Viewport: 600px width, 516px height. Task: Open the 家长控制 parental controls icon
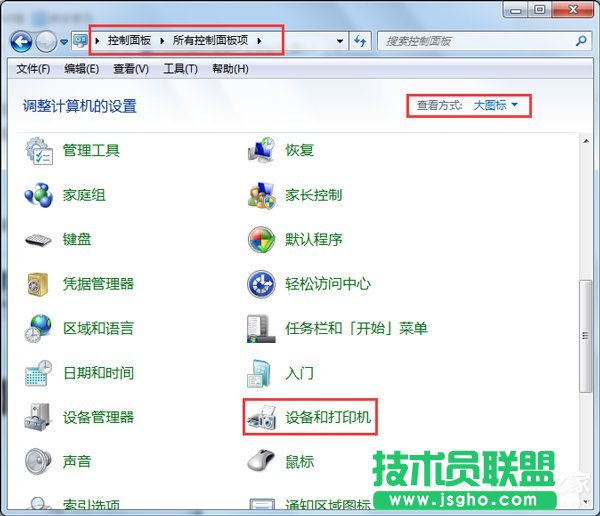click(261, 195)
